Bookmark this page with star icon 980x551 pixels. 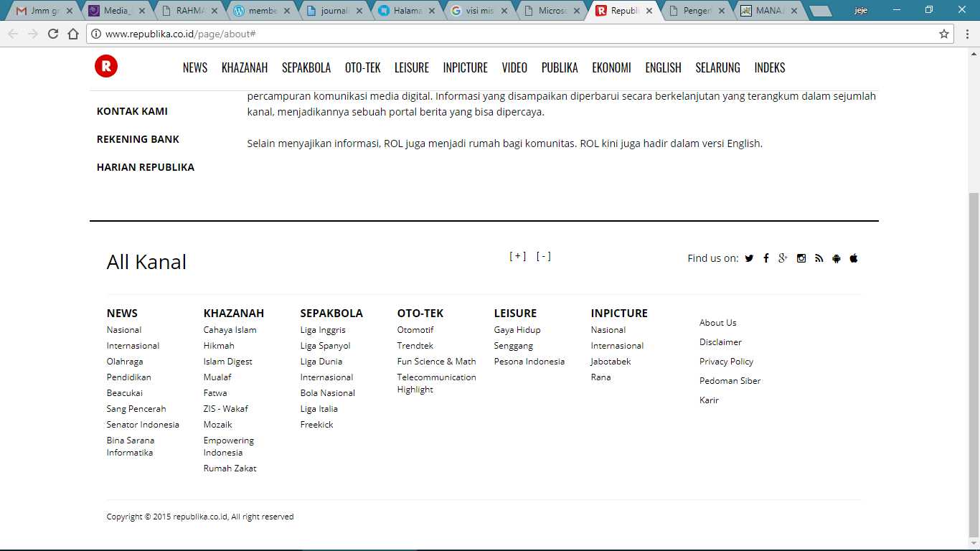click(944, 34)
